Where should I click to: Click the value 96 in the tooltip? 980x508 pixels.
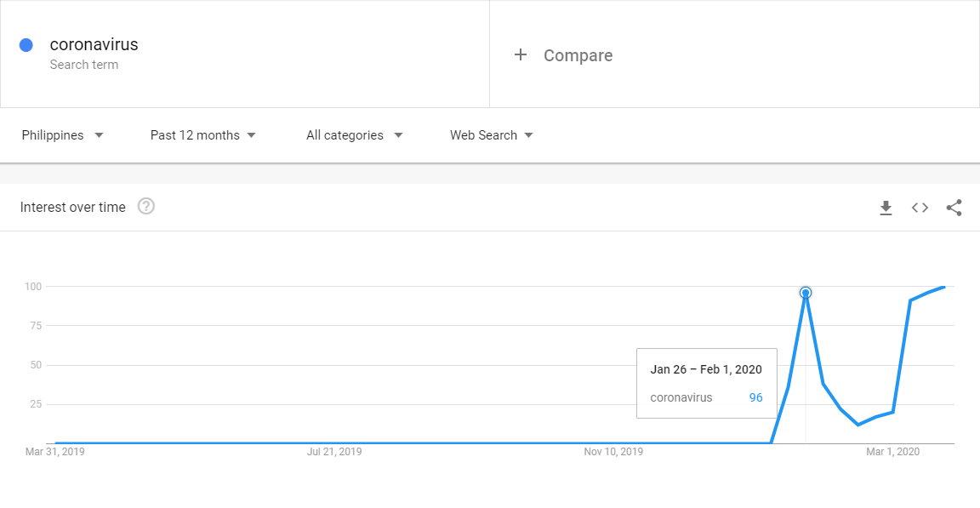[755, 397]
